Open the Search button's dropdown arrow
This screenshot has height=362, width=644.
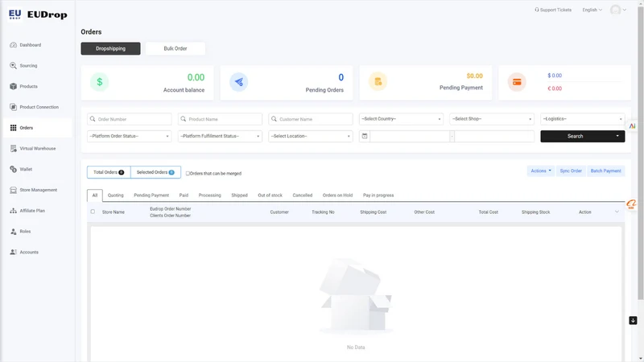(617, 136)
